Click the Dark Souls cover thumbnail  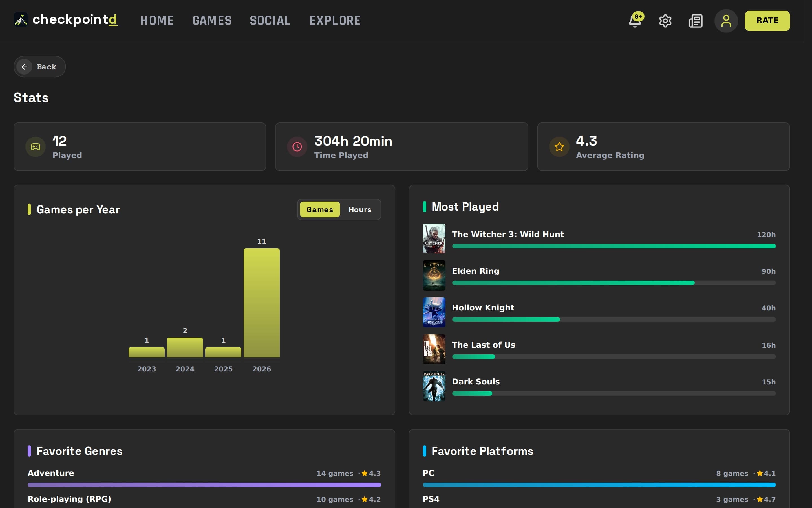(x=434, y=386)
